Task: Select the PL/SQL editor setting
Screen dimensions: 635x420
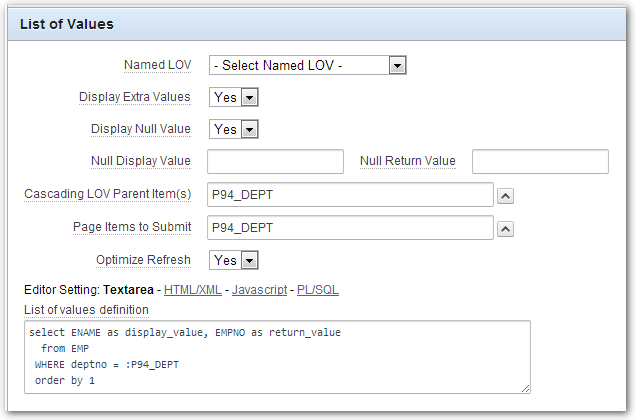Action: coord(318,290)
